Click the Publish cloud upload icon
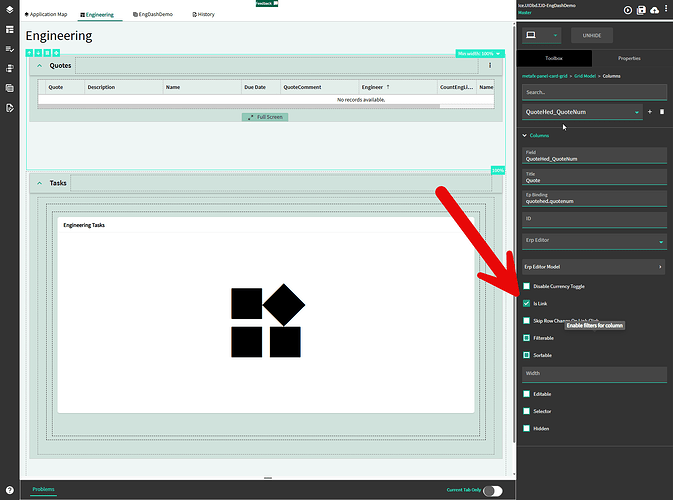Screen dimensions: 673x500 tap(654, 10)
